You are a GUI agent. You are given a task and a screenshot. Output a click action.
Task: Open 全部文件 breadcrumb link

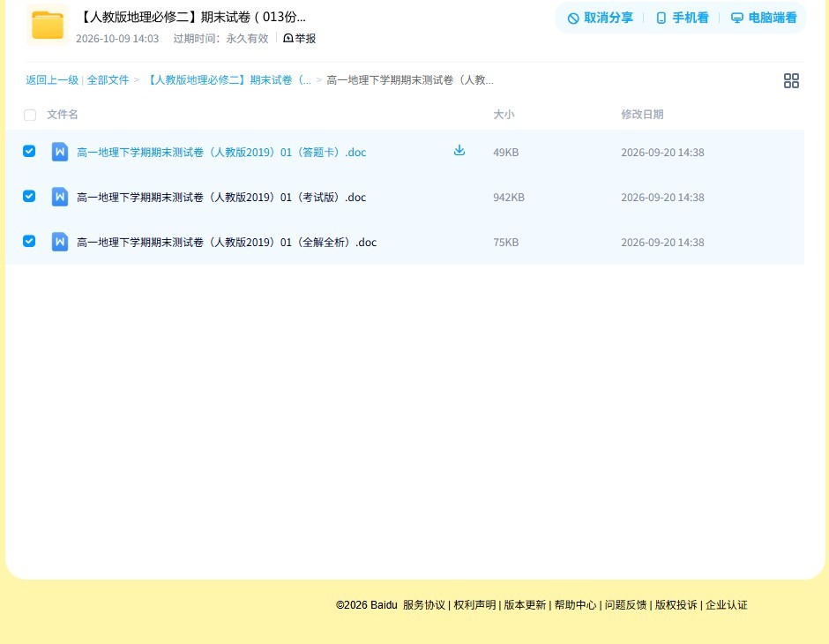[108, 80]
